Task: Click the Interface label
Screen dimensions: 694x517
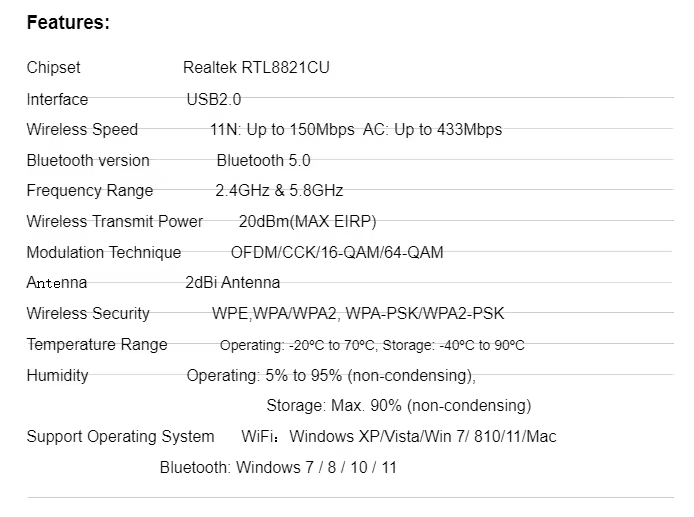Action: tap(57, 99)
